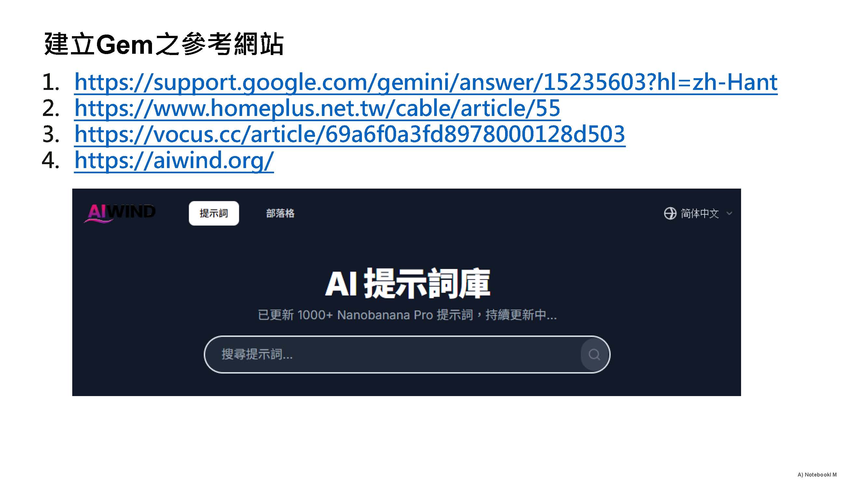
Task: Open the support.google.com Gemini link
Action: (x=426, y=82)
